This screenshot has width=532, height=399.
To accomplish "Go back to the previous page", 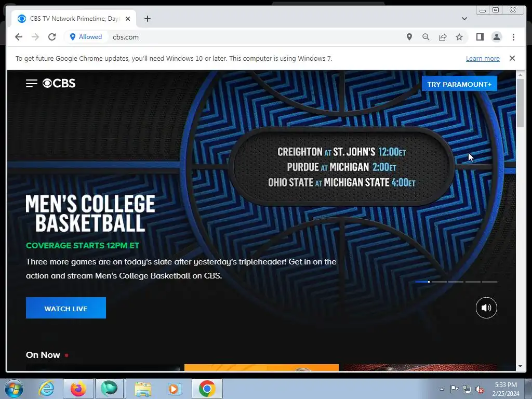I will pyautogui.click(x=19, y=37).
